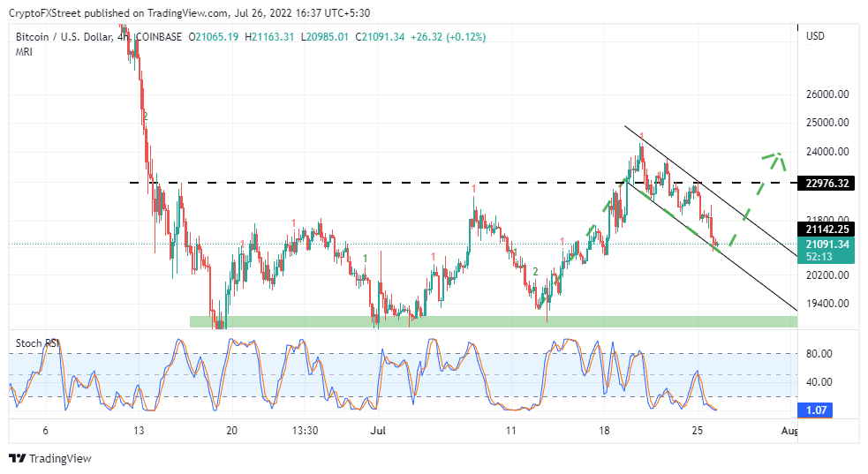Open the MRI indicator label

click(x=24, y=52)
